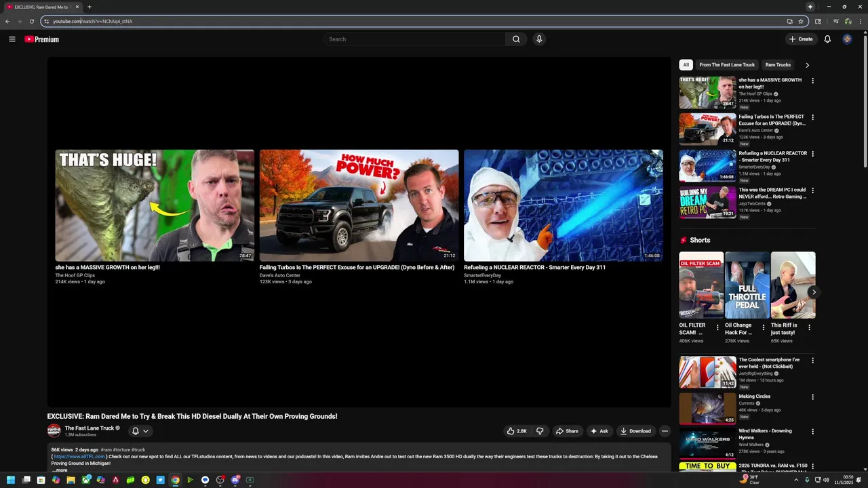Viewport: 868px width, 488px height.
Task: Install or cast via address bar screen icon
Action: 790,21
